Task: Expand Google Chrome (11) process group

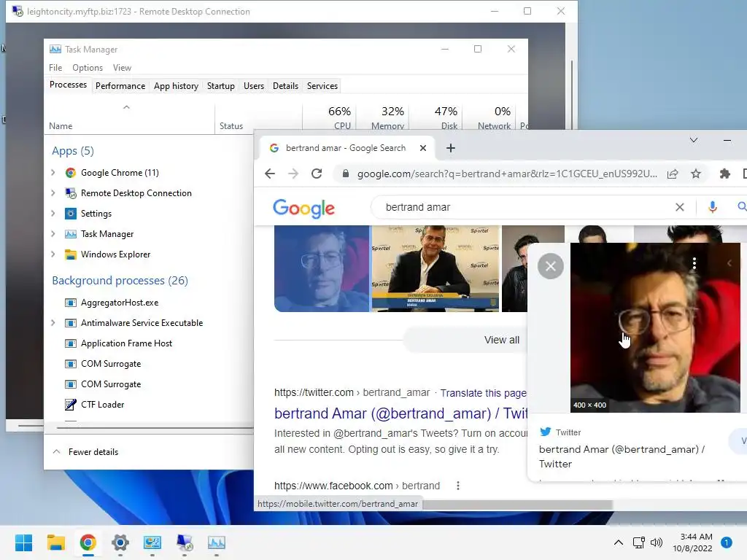Action: coord(53,173)
